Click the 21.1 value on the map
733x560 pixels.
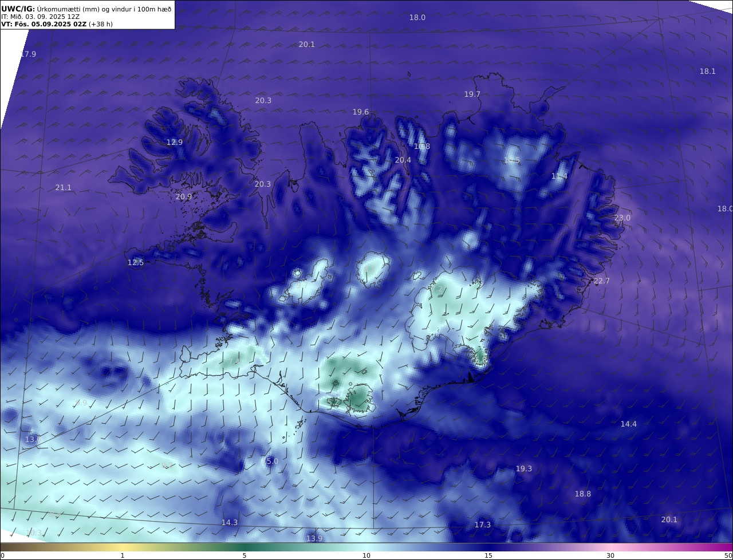(64, 187)
